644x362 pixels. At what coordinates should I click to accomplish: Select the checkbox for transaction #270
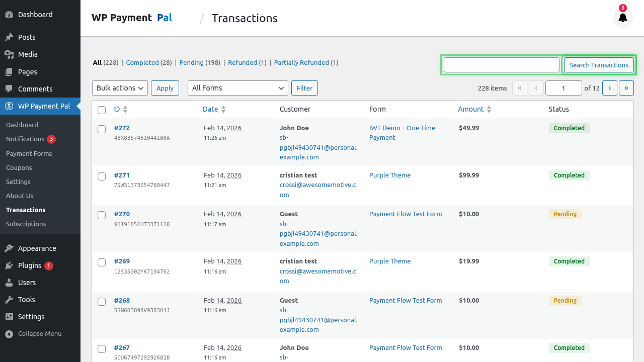pos(102,215)
